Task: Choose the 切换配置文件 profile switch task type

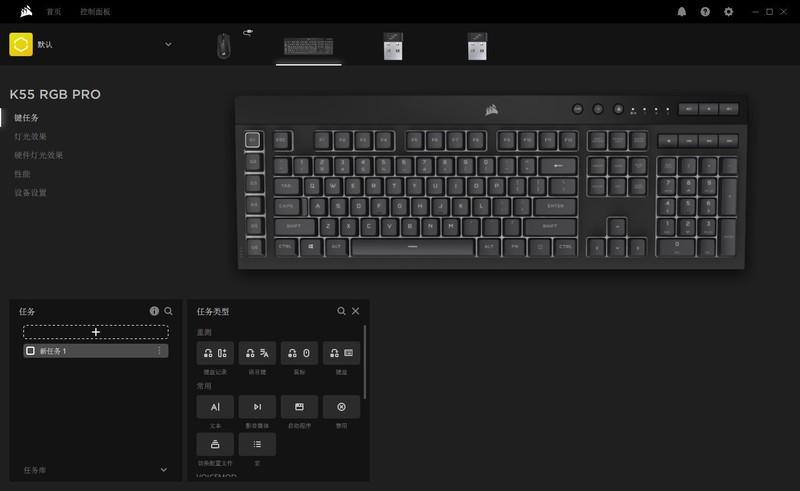Action: click(x=215, y=445)
